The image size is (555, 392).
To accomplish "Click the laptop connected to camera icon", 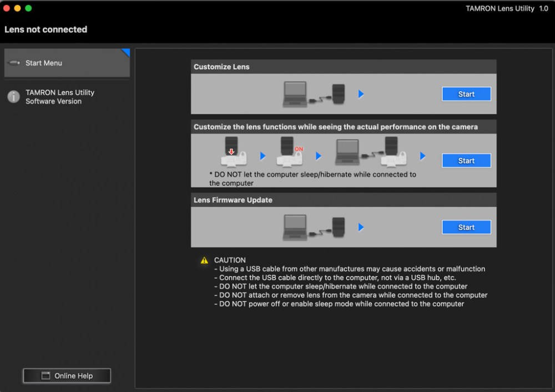I will [x=371, y=152].
